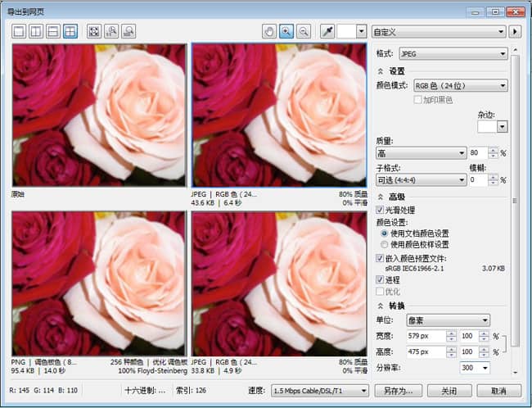Open the 自定义 preset dropdown

coord(439,32)
